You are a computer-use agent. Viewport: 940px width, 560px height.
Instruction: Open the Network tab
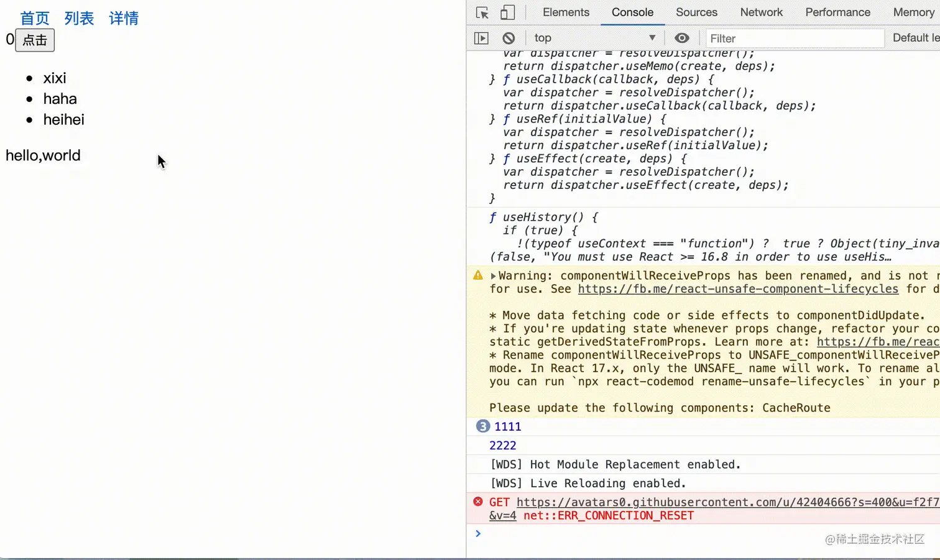pos(761,12)
